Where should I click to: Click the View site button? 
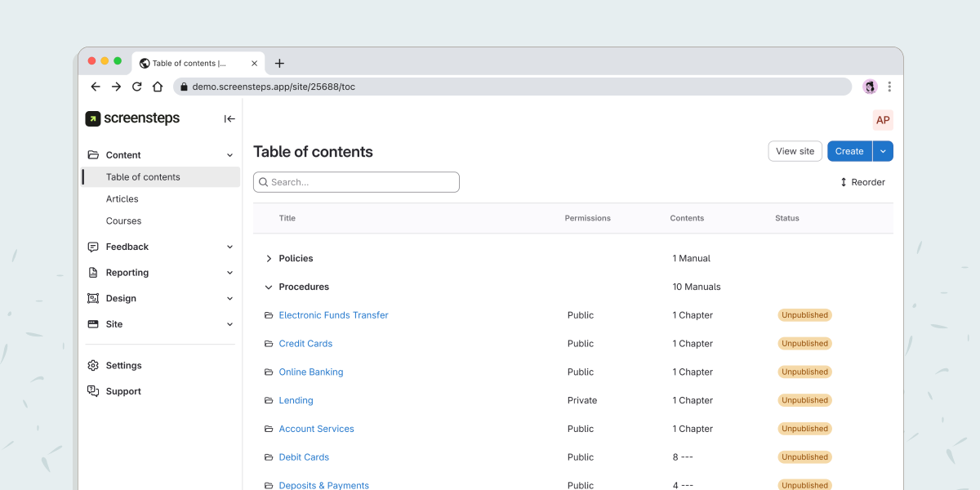coord(795,151)
